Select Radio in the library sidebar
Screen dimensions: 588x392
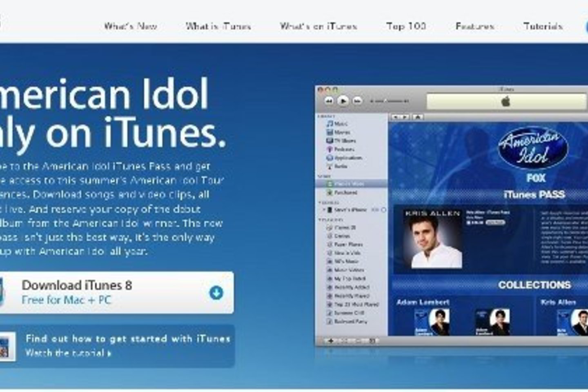click(x=337, y=166)
